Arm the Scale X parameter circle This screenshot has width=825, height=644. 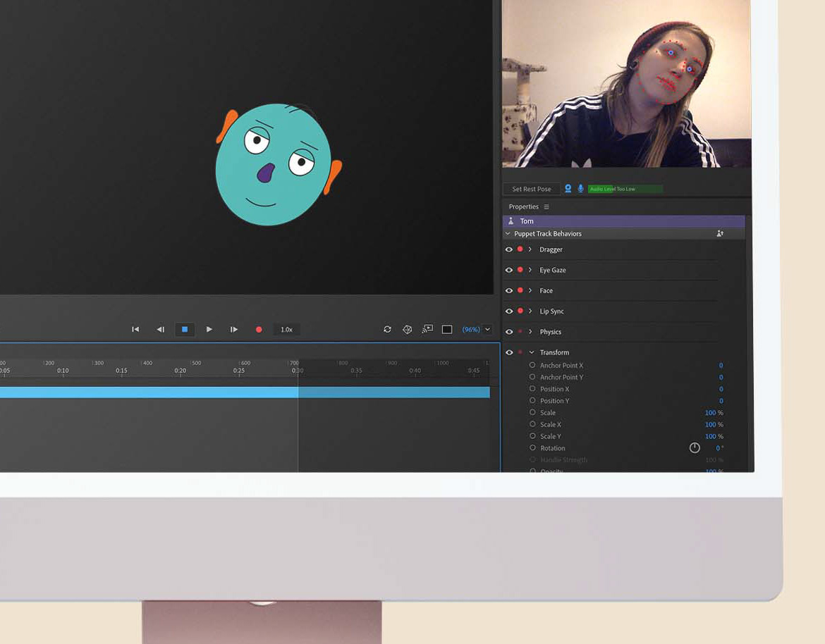pos(532,424)
